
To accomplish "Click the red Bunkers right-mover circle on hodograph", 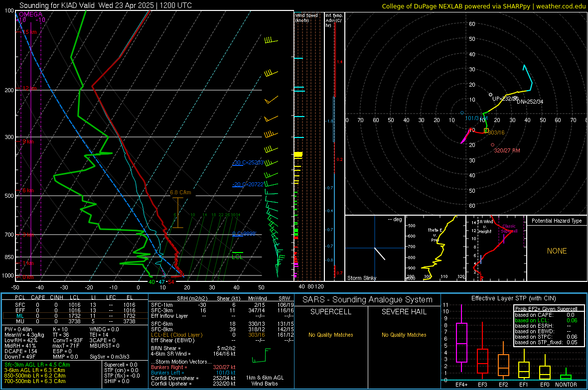I will coord(492,145).
